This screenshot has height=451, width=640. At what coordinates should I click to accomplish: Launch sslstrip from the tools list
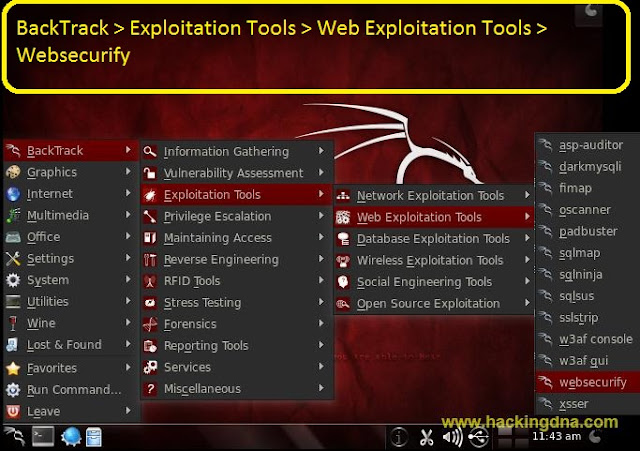(588, 318)
